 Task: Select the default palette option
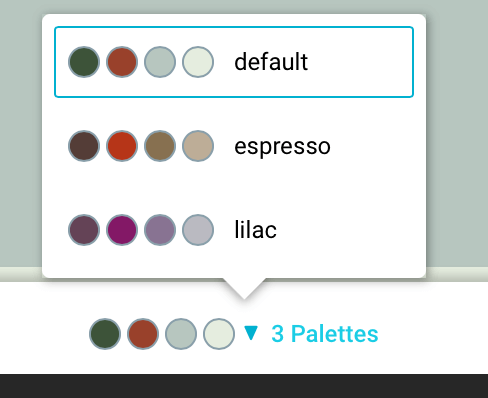234,62
